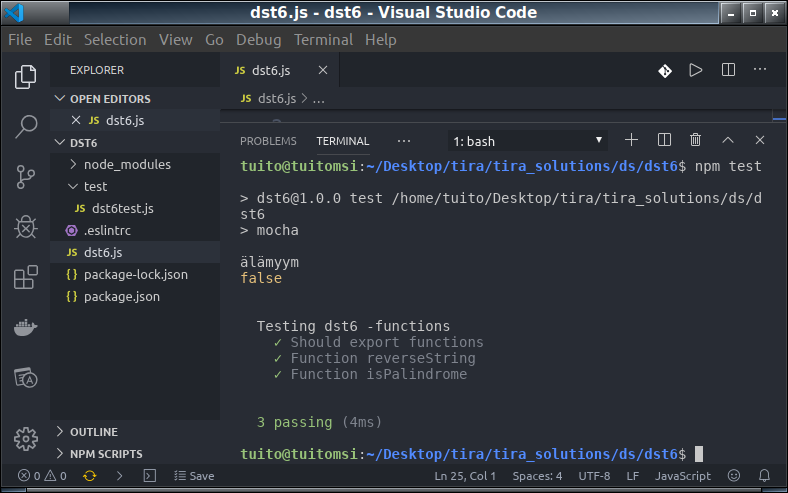
Task: Open the Terminal menu
Action: click(x=323, y=40)
